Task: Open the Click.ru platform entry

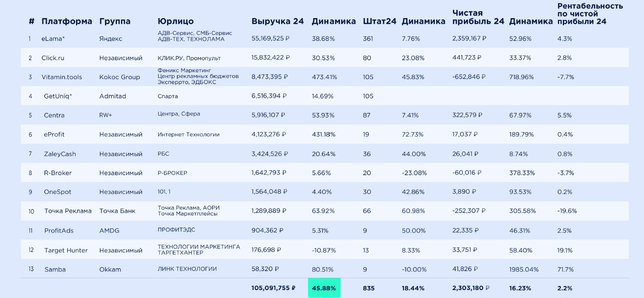Action: pyautogui.click(x=53, y=58)
